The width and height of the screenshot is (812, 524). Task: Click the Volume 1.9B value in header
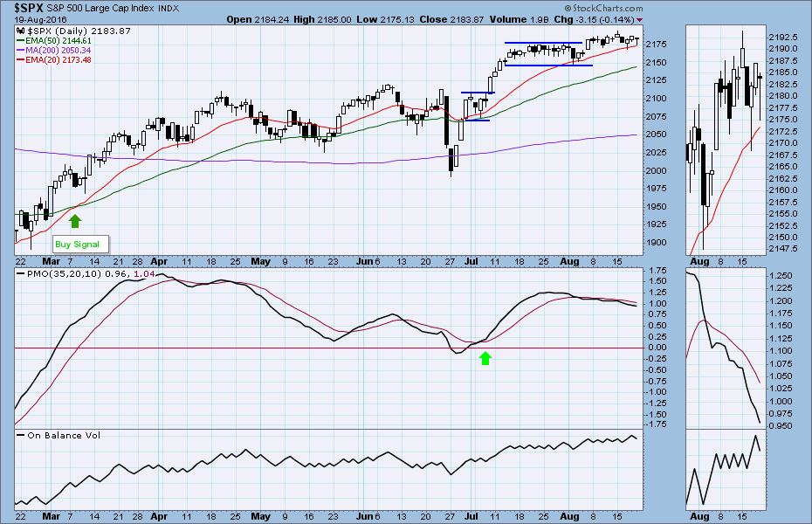pos(490,19)
